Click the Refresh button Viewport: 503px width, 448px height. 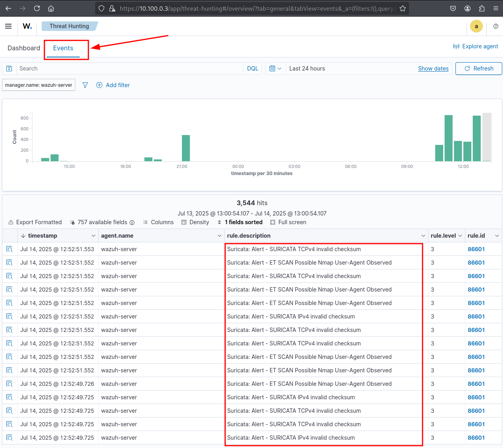[x=479, y=69]
